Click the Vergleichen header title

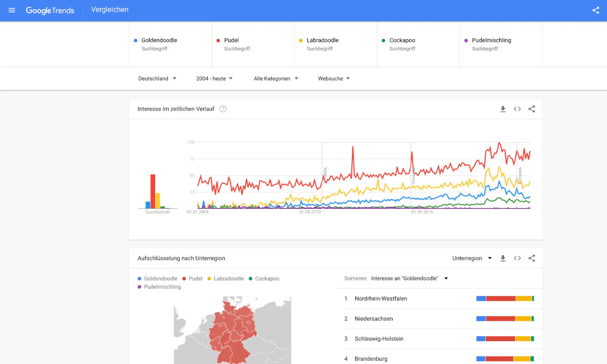click(x=110, y=10)
